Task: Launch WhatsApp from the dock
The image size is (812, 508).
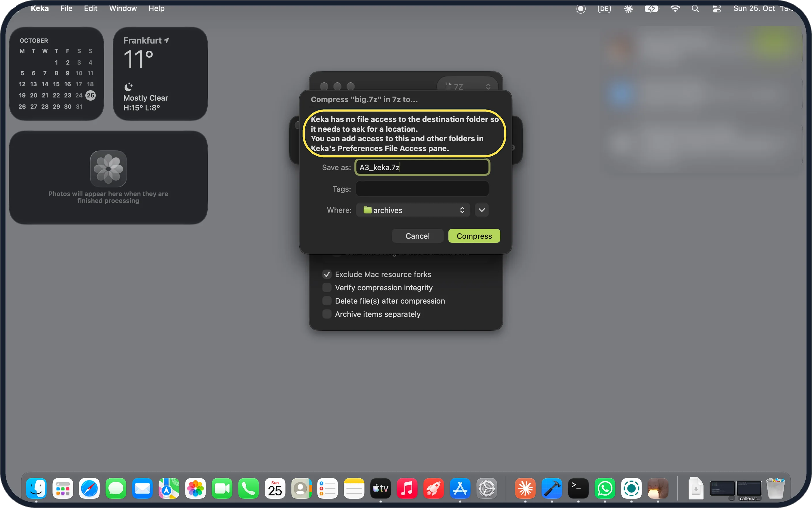Action: [x=605, y=488]
